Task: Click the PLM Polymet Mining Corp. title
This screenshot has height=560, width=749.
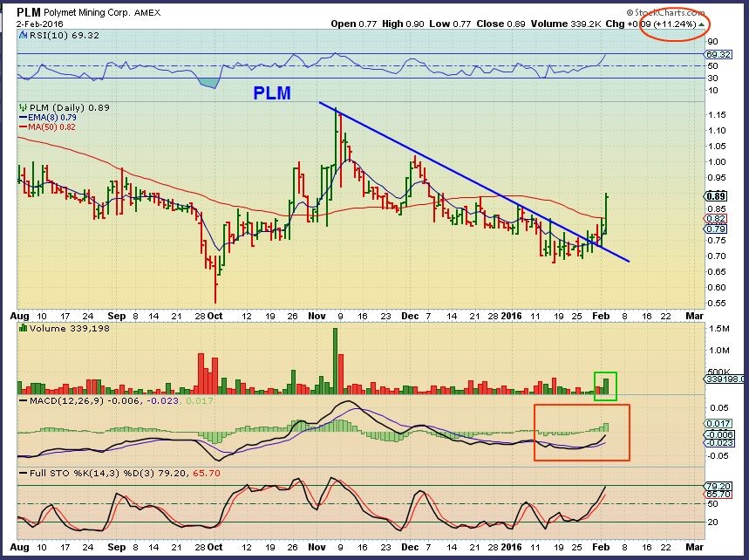Action: tap(88, 12)
